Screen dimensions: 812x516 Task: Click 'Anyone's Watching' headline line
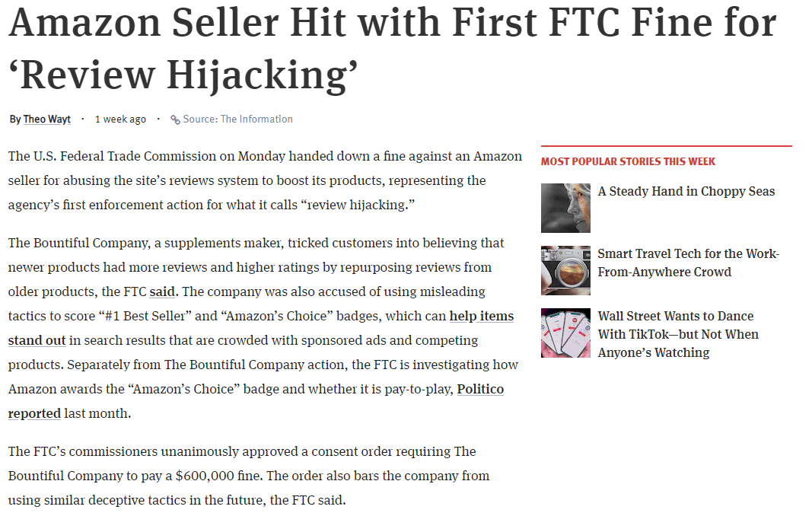[x=654, y=353]
